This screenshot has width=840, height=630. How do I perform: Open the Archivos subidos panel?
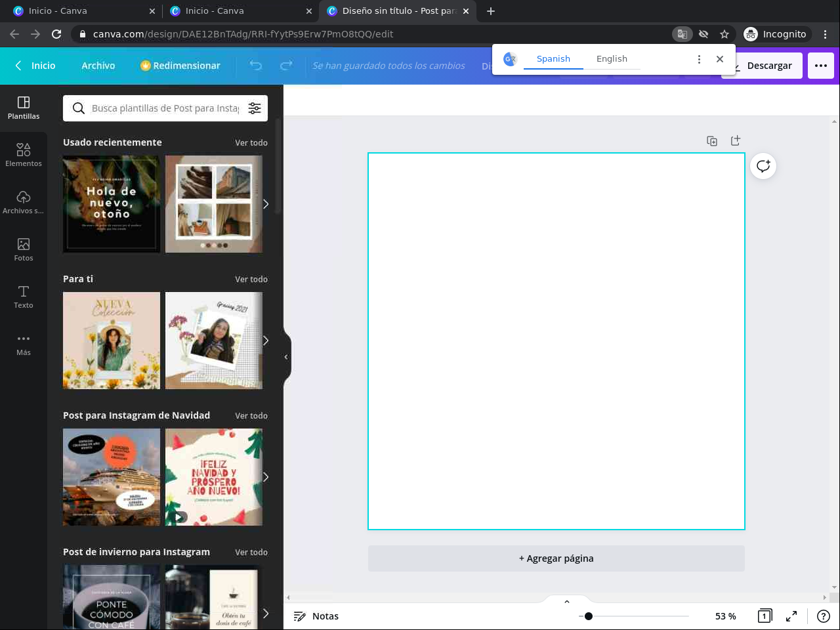[x=24, y=202]
